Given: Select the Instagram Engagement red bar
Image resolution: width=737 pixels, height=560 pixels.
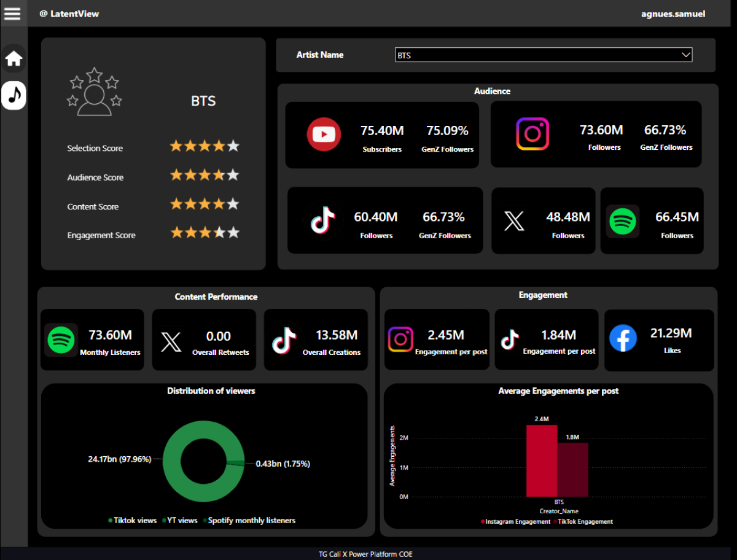Looking at the screenshot, I should 542,461.
